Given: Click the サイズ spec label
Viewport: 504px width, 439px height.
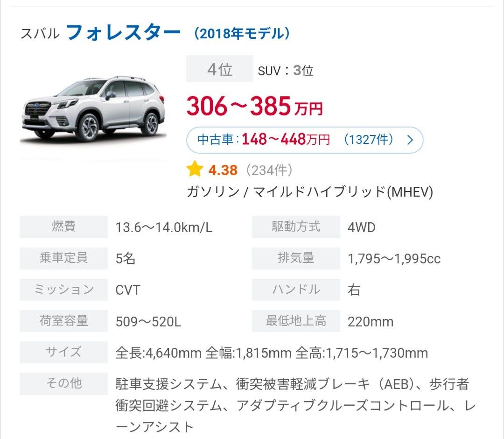Looking at the screenshot, I should (63, 353).
